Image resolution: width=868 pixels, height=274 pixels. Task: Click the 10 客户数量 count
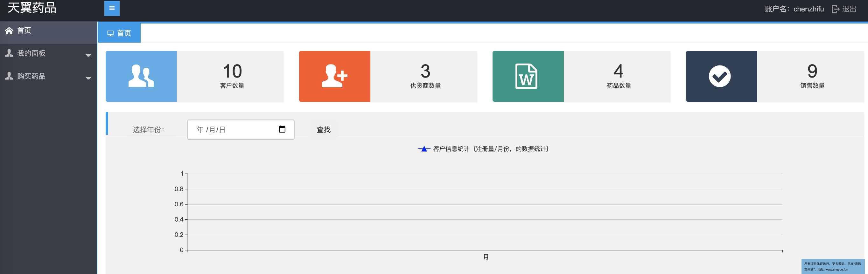tap(232, 76)
